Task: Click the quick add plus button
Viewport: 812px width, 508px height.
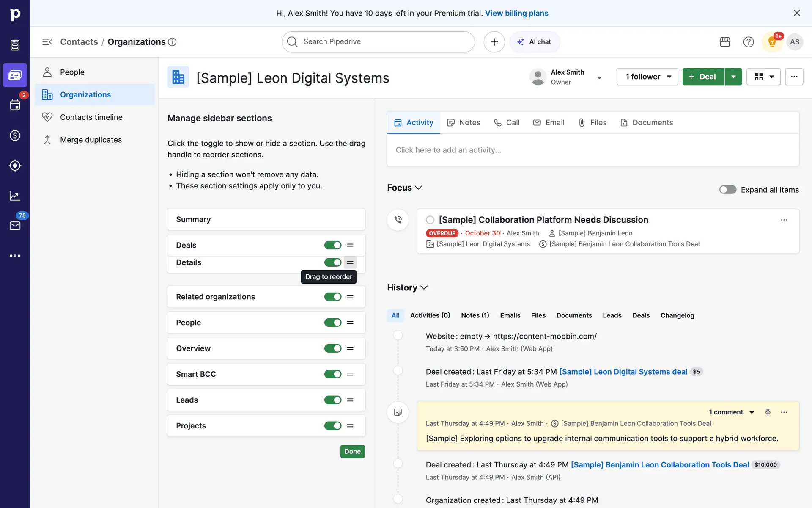Action: pyautogui.click(x=494, y=42)
